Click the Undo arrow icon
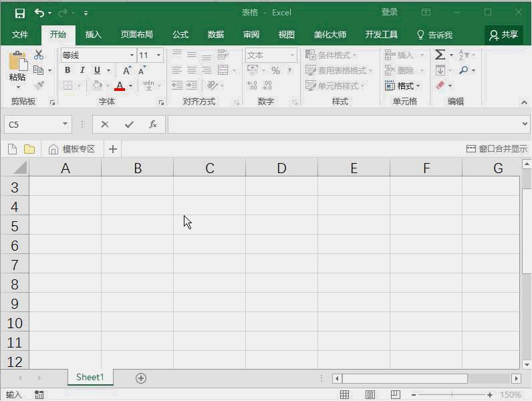Image resolution: width=532 pixels, height=401 pixels. click(39, 13)
